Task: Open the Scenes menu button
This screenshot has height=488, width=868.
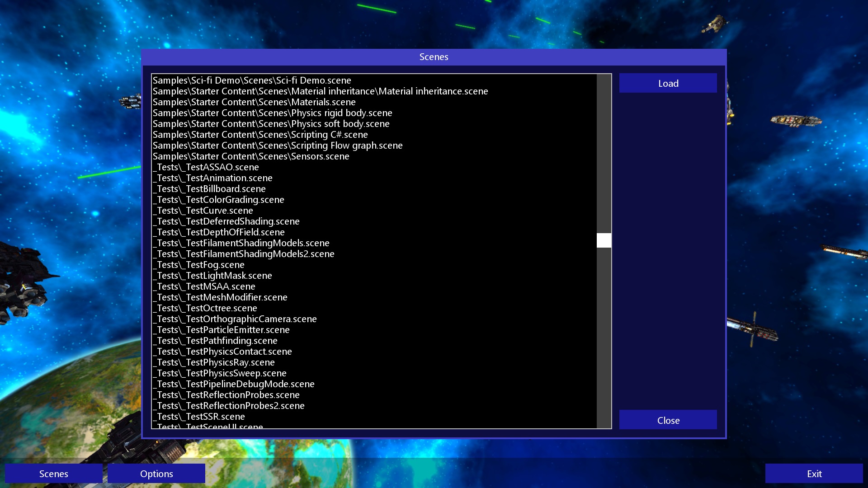Action: 53,474
